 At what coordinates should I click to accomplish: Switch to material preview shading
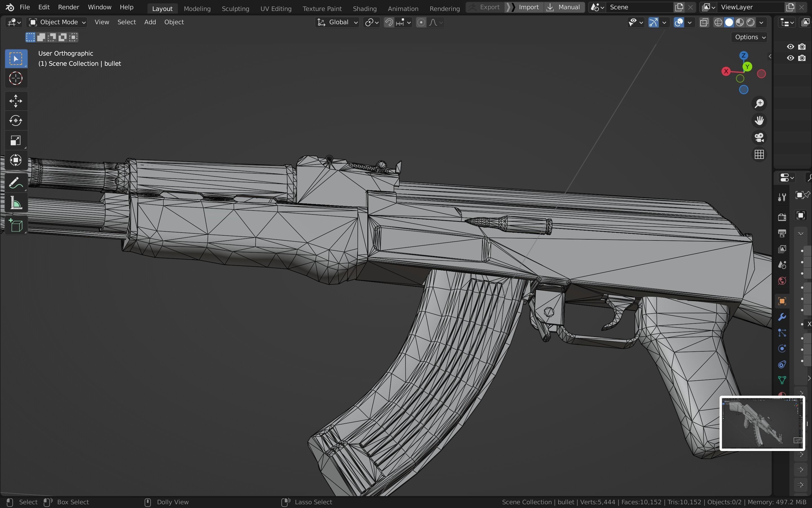740,23
